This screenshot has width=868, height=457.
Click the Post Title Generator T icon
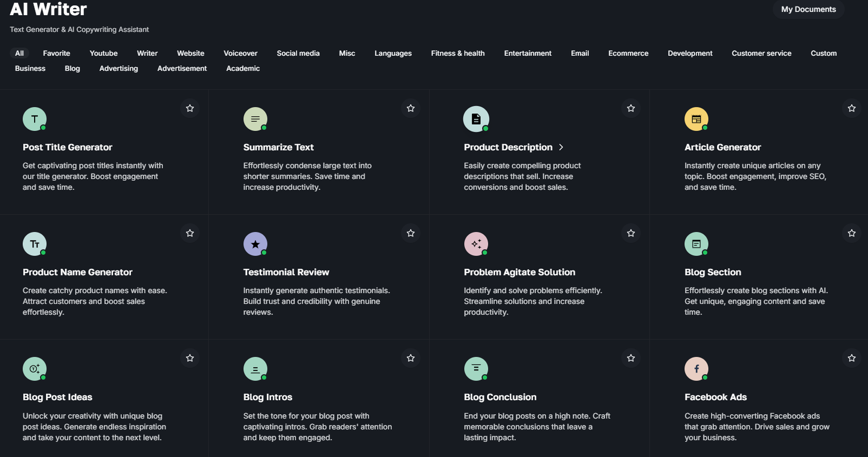pyautogui.click(x=35, y=119)
